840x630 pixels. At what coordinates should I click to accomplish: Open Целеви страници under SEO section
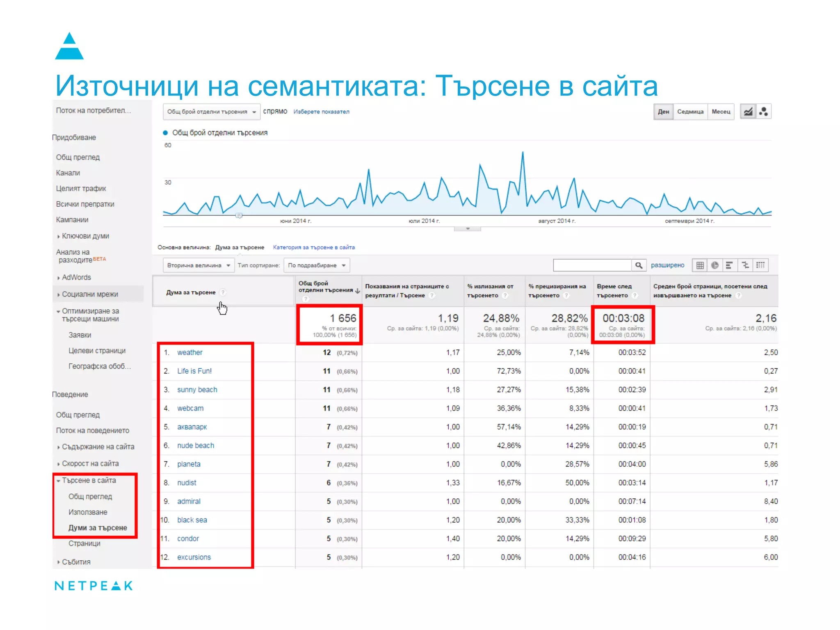(x=97, y=351)
